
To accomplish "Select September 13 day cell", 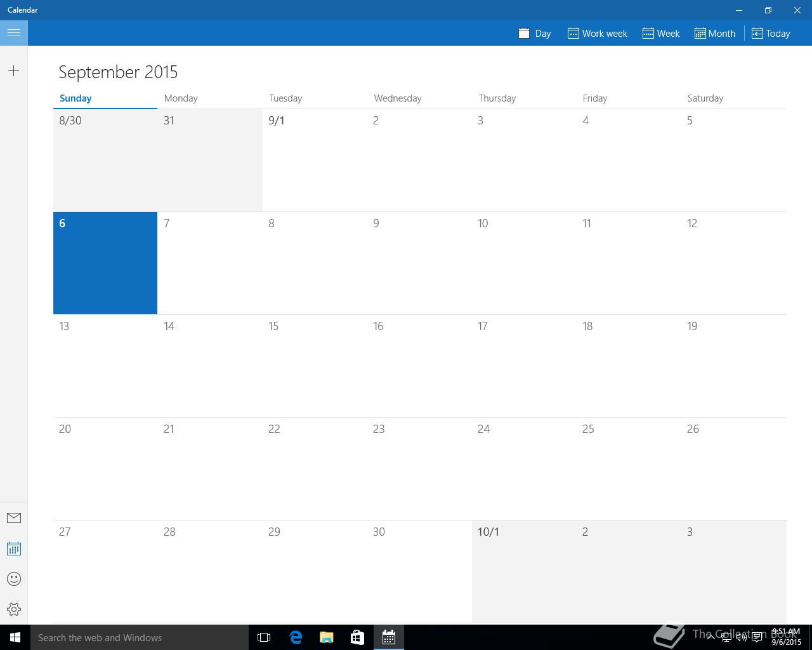I will (105, 366).
